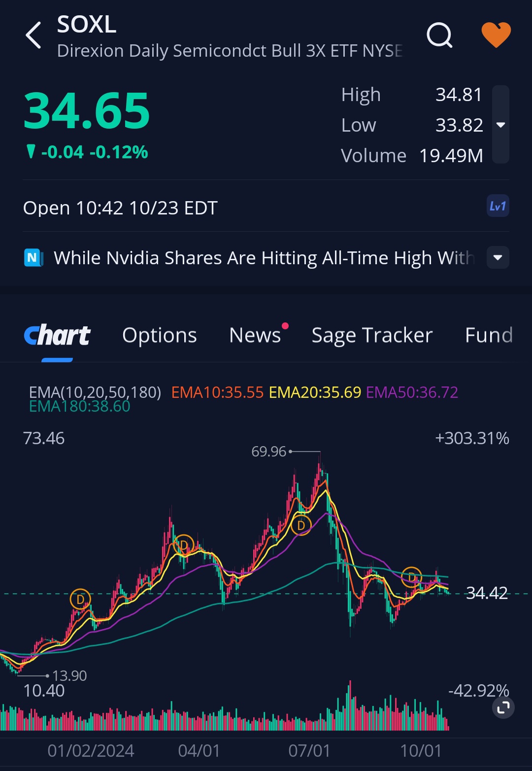Tap the 04/01 date axis label

199,751
